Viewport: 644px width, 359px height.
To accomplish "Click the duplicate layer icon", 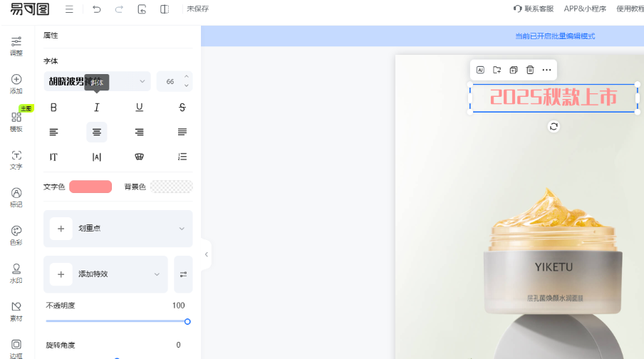I will [x=513, y=70].
